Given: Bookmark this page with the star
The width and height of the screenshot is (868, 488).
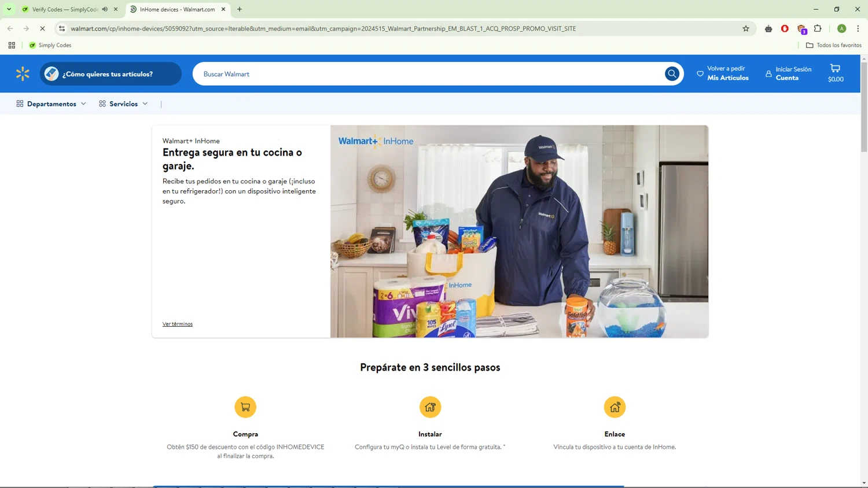Looking at the screenshot, I should [746, 28].
